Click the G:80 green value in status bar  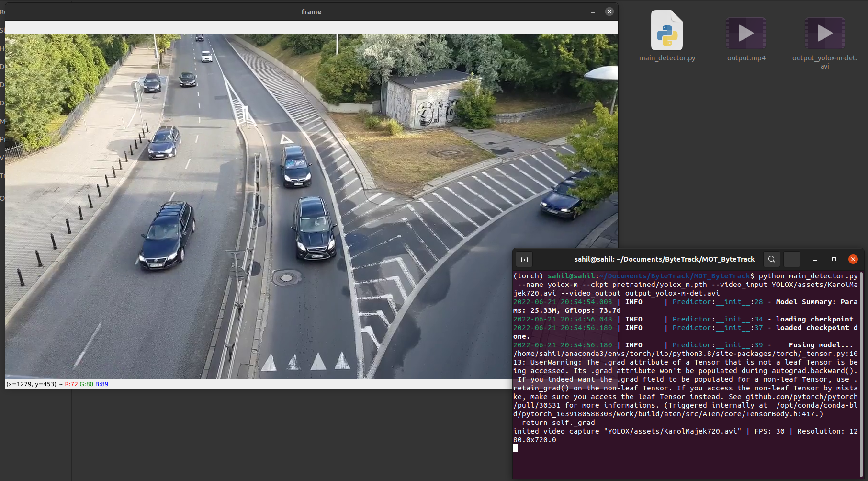pos(87,384)
